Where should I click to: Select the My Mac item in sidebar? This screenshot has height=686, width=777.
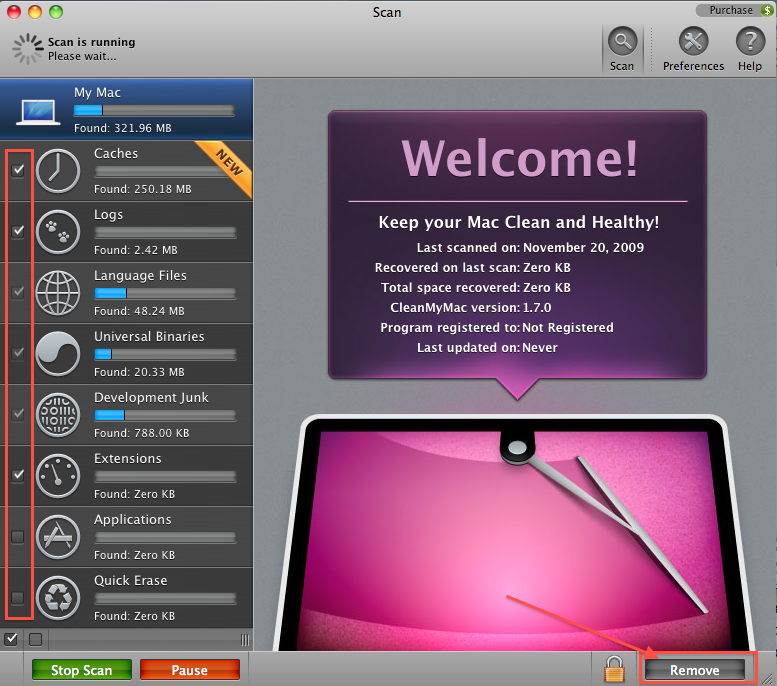[126, 109]
